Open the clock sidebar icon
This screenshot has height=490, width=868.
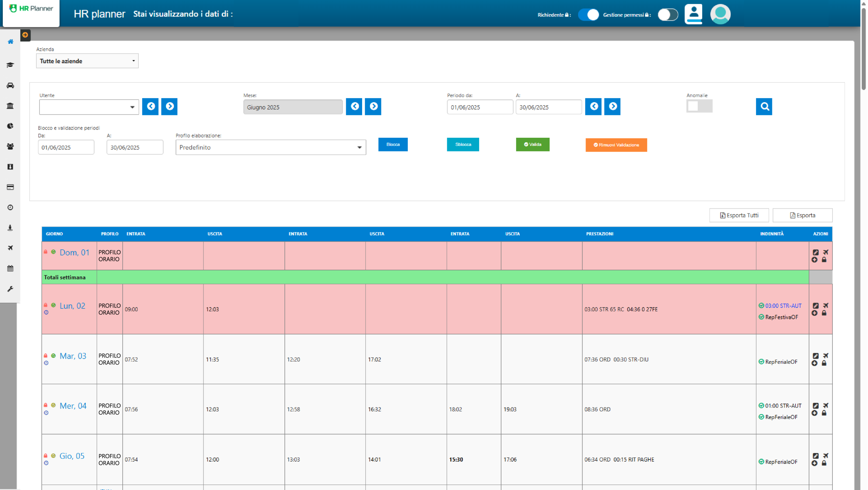[x=10, y=208]
